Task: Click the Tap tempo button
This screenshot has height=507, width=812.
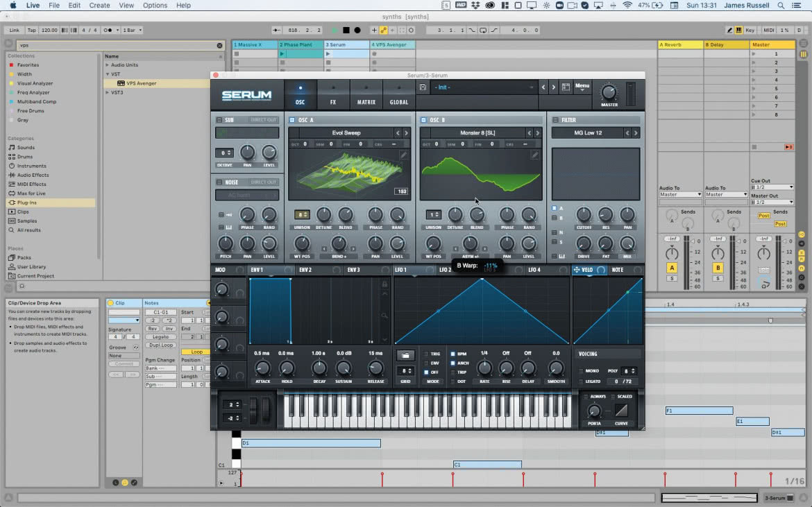Action: (x=32, y=30)
